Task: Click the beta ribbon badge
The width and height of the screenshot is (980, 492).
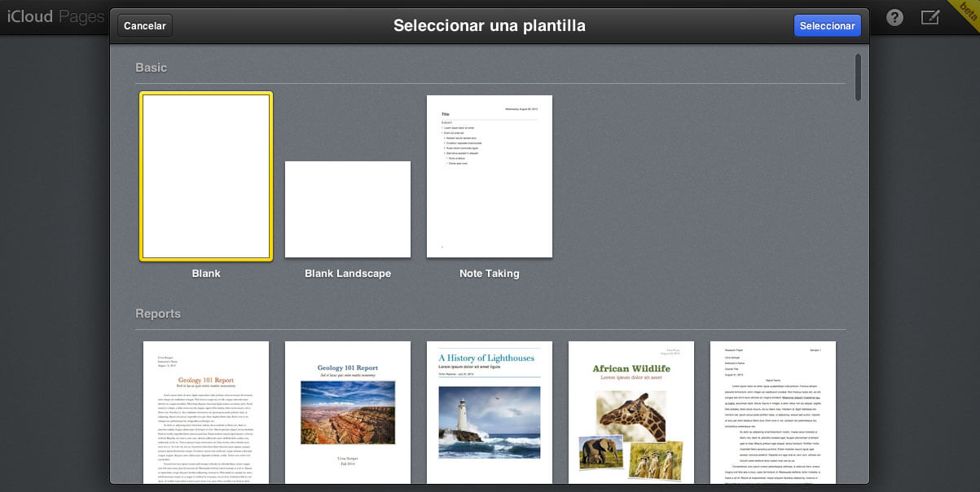Action: [x=966, y=14]
